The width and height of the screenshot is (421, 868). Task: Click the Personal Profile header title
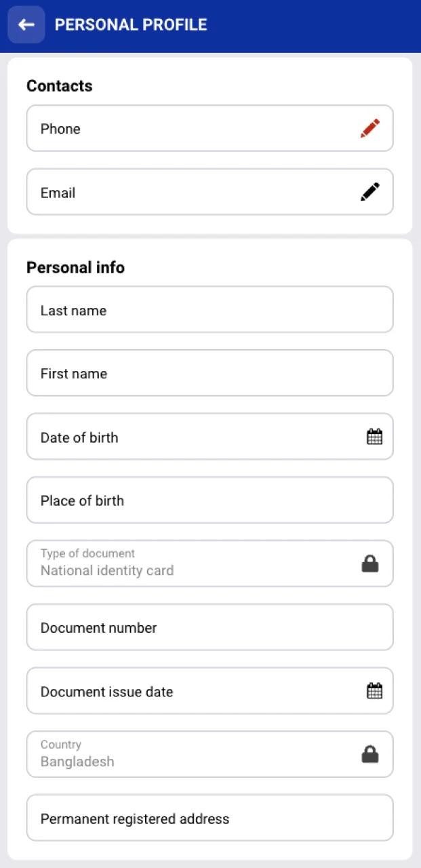(x=131, y=25)
